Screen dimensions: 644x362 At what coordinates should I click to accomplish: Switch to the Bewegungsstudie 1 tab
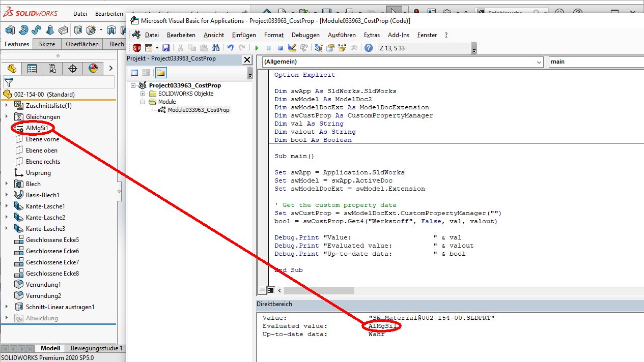tap(96, 348)
